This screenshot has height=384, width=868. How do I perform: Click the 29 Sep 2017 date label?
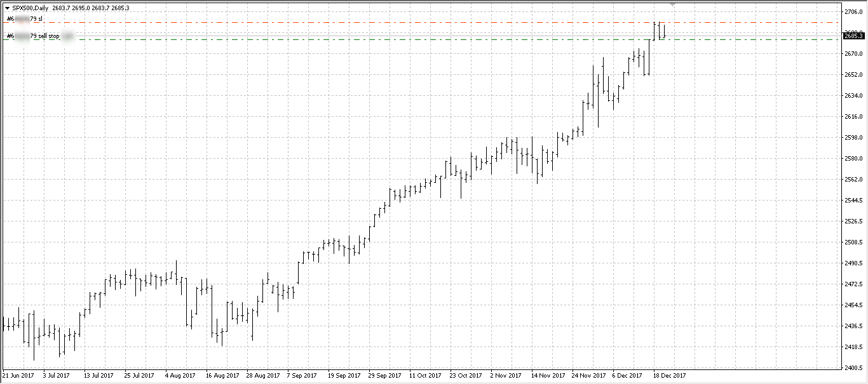pyautogui.click(x=384, y=376)
